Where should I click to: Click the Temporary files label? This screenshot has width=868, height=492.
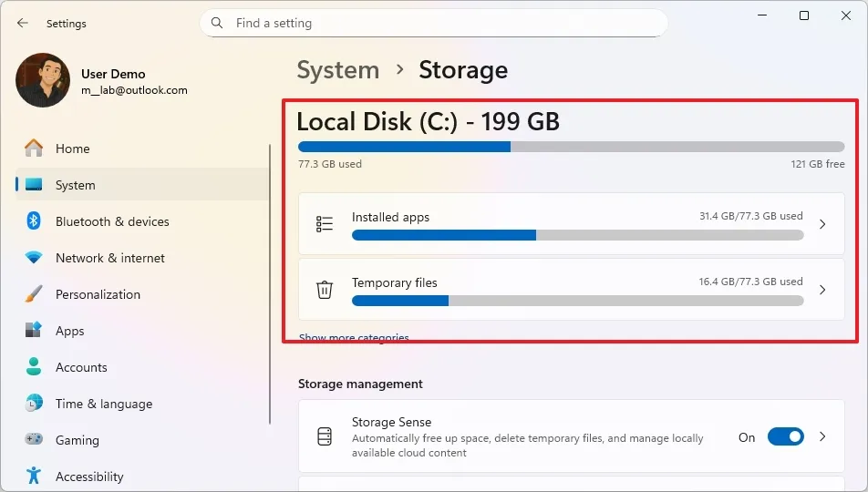point(395,282)
